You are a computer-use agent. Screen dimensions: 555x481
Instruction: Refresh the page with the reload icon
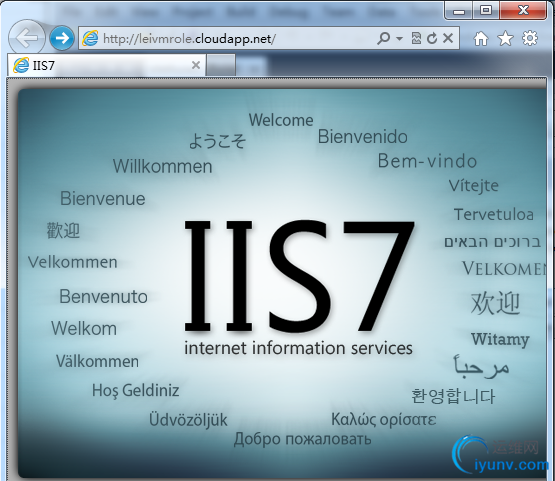click(432, 38)
